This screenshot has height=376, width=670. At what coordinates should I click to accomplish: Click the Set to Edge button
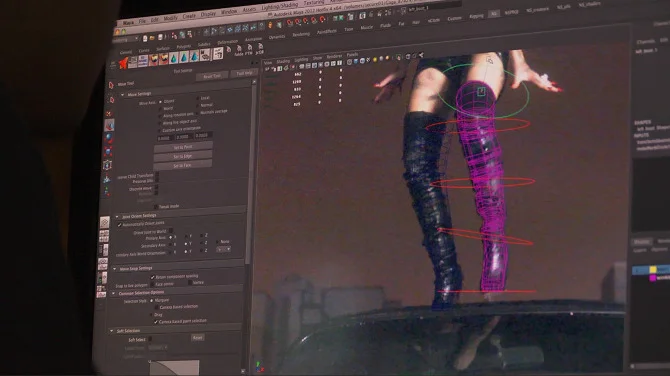point(183,156)
